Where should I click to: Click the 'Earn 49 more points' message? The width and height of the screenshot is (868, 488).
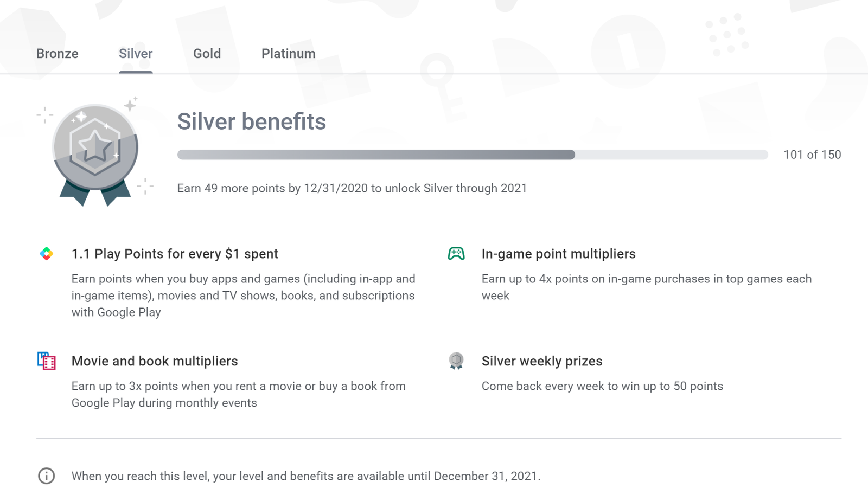(x=352, y=188)
